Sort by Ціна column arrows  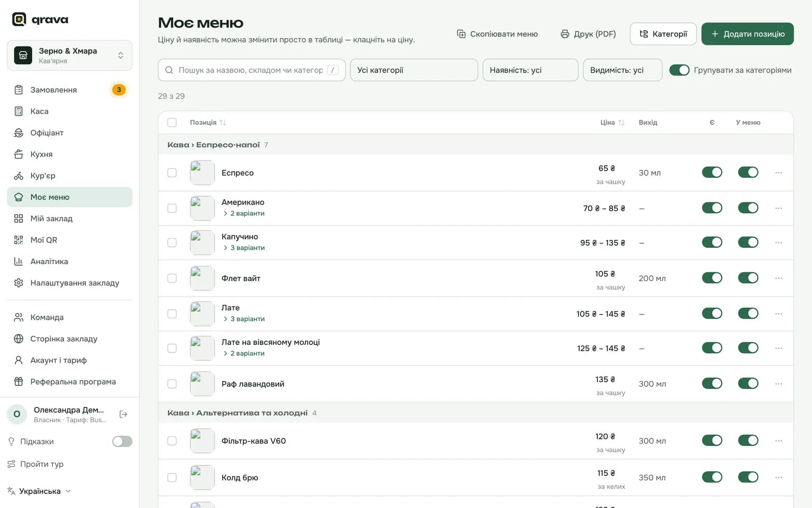(621, 122)
